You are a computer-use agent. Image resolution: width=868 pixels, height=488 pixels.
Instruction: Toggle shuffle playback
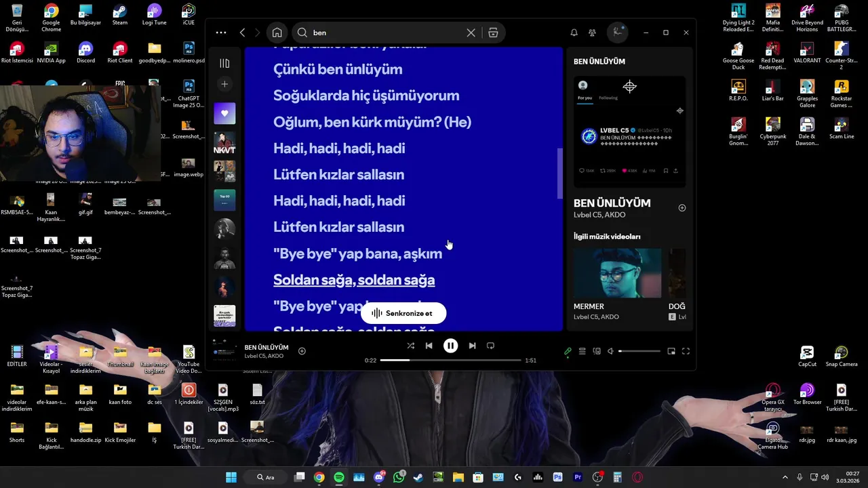[410, 346]
